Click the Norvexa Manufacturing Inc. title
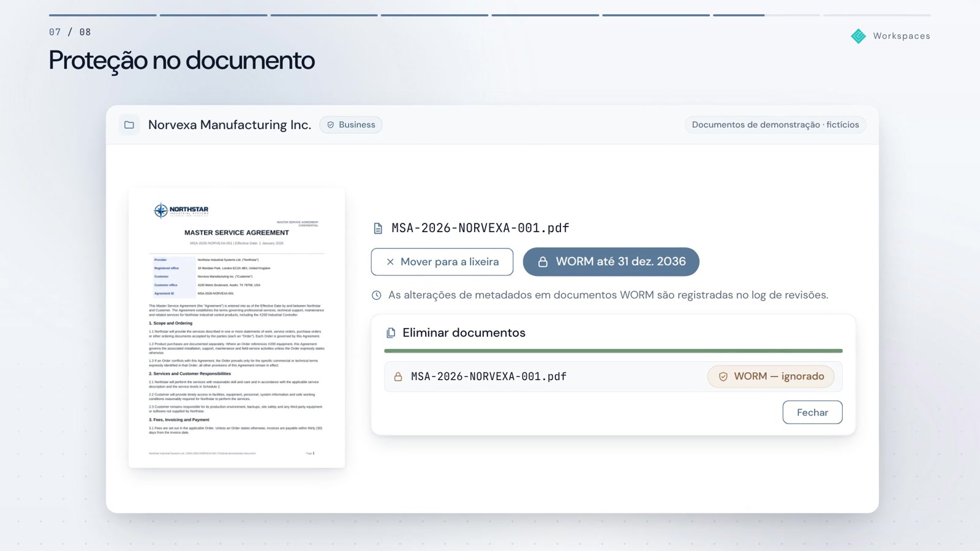 230,125
